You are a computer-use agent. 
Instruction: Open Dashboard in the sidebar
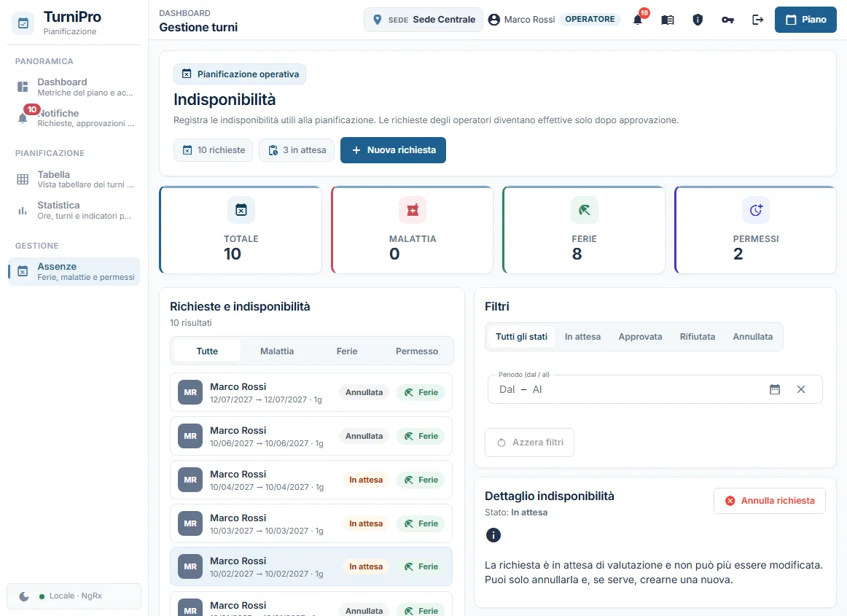(x=74, y=87)
